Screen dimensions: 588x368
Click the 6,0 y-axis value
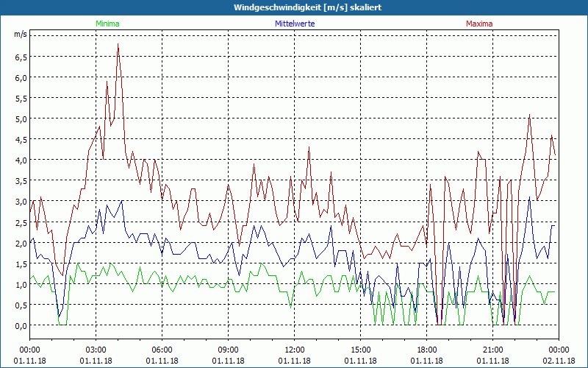coord(21,78)
